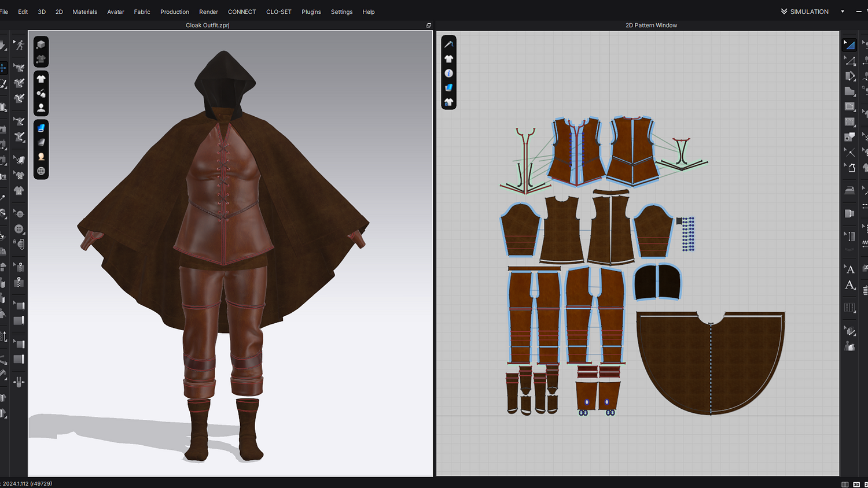Open the Polygon pattern tool flyout
This screenshot has height=488, width=868.
(849, 91)
